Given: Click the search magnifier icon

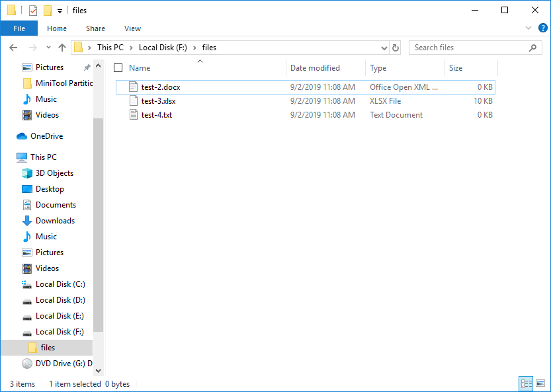Looking at the screenshot, I should (532, 48).
